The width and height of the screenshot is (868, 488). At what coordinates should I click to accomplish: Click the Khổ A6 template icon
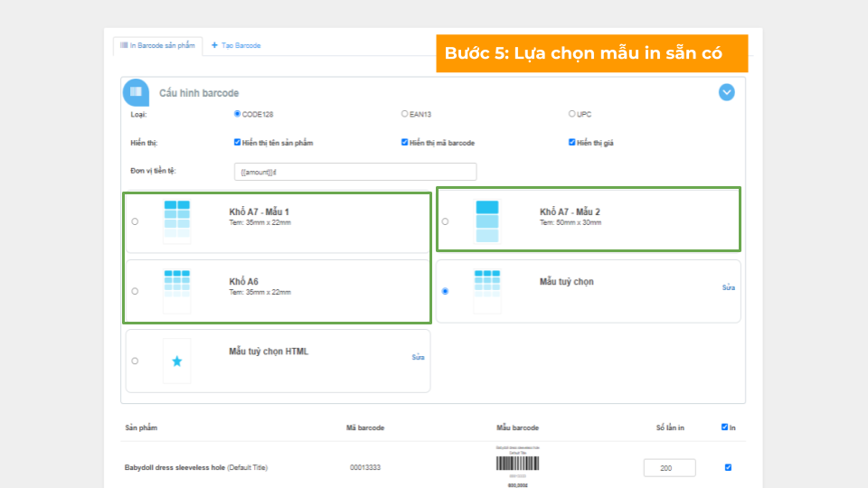(177, 291)
